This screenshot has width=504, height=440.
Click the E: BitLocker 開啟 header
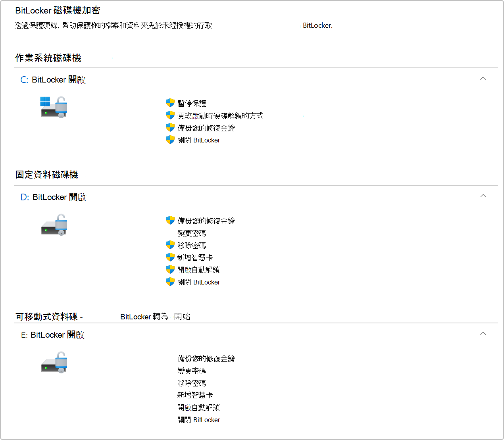[53, 335]
